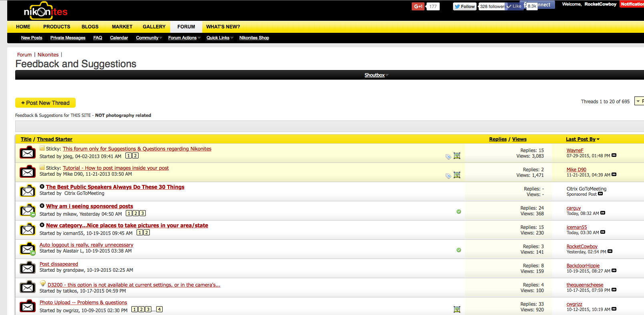Click the Twitter Follow button
Image resolution: width=644 pixels, height=315 pixels.
click(x=465, y=6)
